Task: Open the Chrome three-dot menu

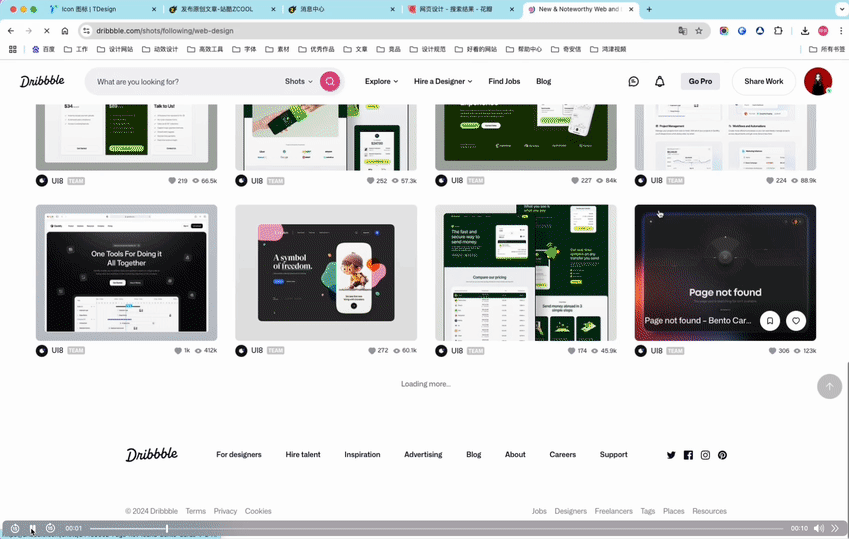Action: coord(841,31)
